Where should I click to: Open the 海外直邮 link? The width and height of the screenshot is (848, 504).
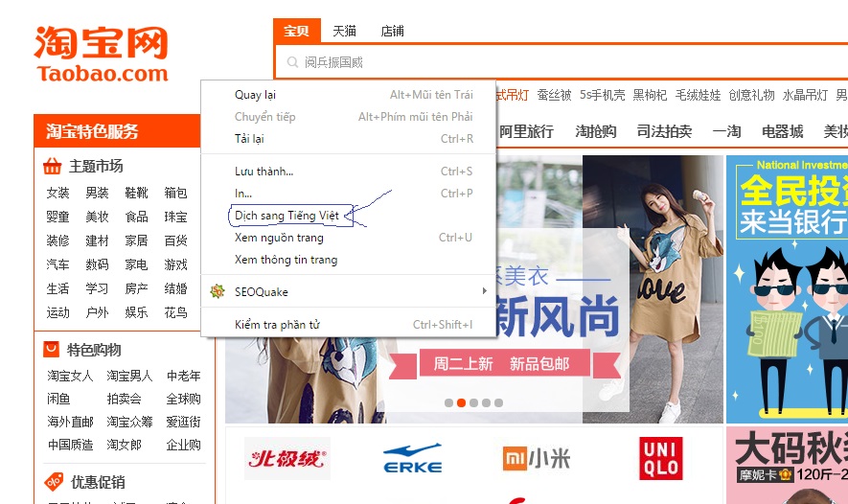[70, 422]
